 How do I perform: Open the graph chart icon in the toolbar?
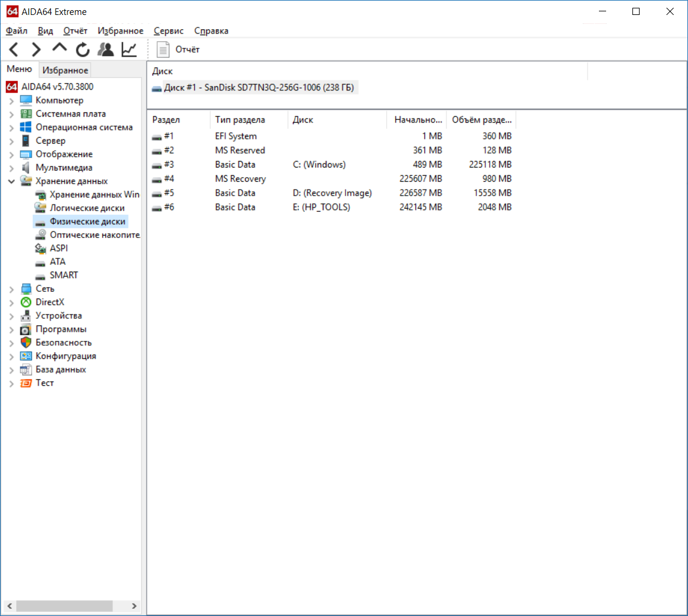click(129, 49)
